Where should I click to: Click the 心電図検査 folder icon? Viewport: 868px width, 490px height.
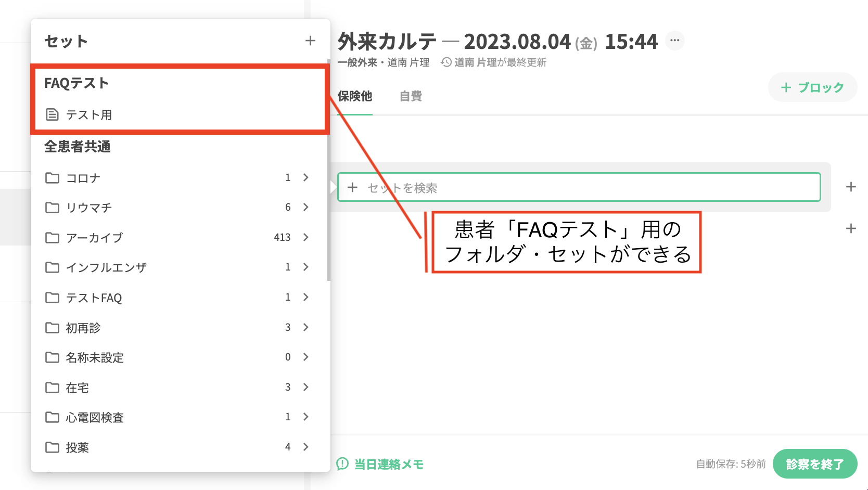(52, 417)
